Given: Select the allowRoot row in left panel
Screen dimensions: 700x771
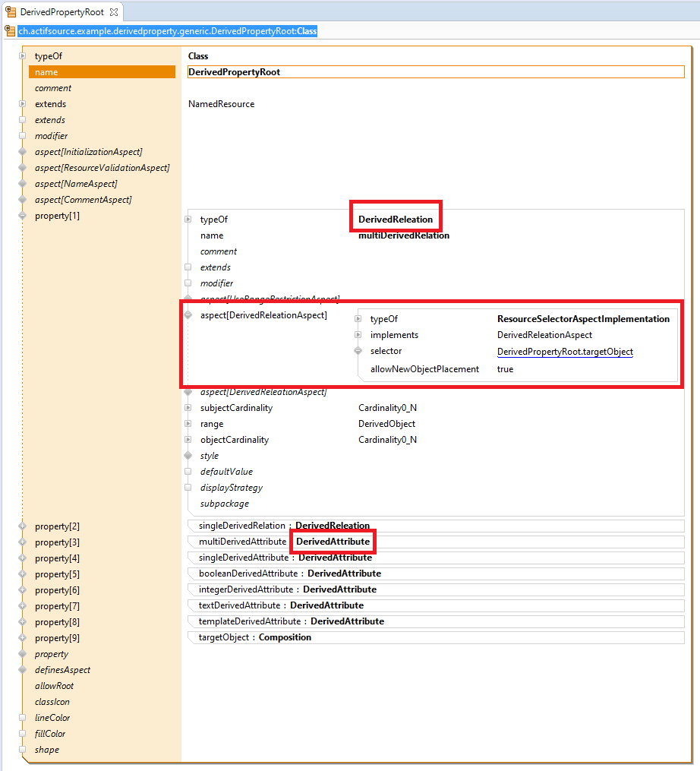Looking at the screenshot, I should 54,686.
